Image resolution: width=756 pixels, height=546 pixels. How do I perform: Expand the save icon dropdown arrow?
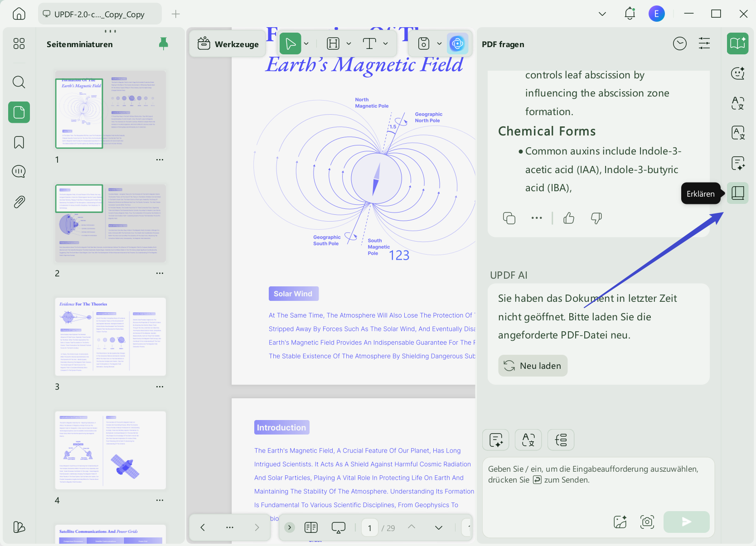coord(439,43)
